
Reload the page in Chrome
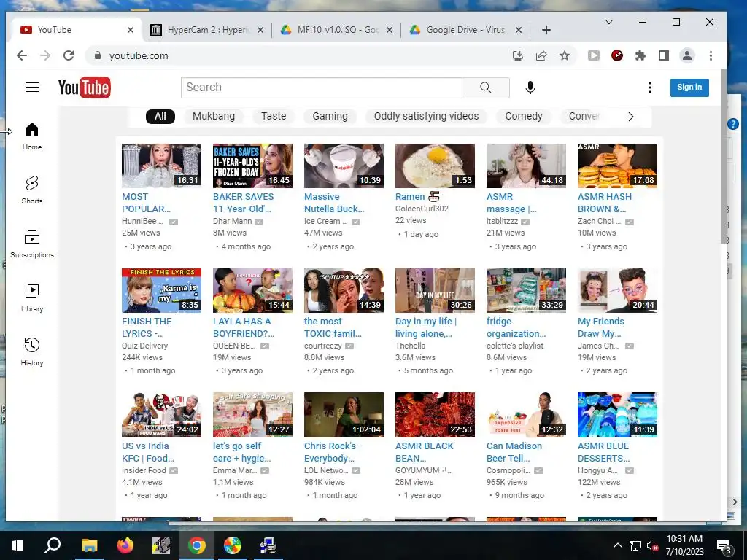(x=69, y=55)
